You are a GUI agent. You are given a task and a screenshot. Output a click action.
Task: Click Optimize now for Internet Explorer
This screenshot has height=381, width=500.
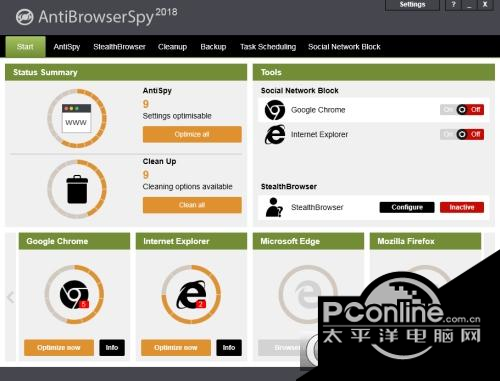coord(176,348)
